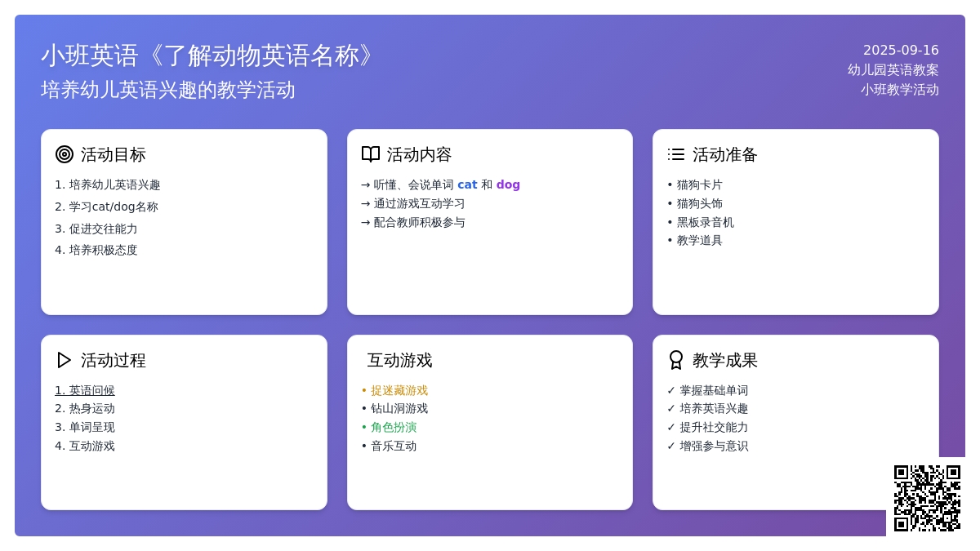Click the award ribbon icon beside 教学成果
The height and width of the screenshot is (551, 980).
coord(676,360)
